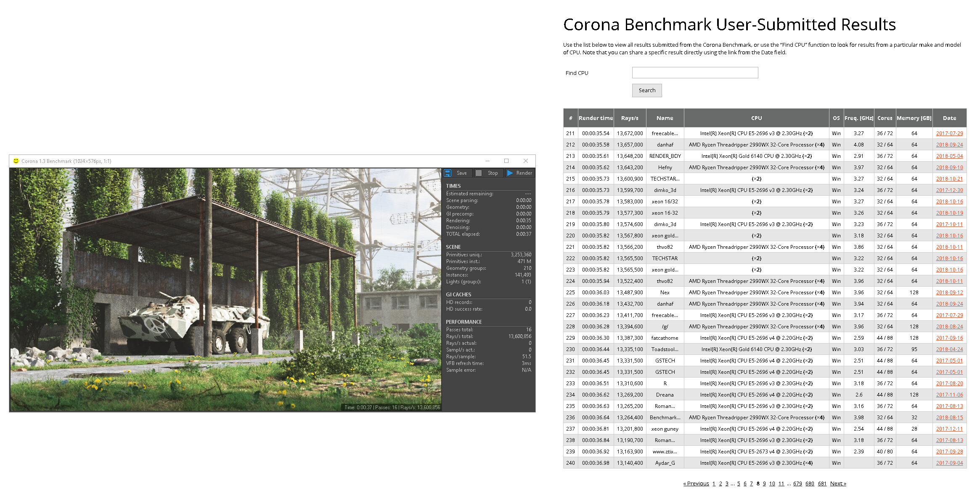Screen dimensions: 980x490
Task: Go to results page 6
Action: pos(745,483)
